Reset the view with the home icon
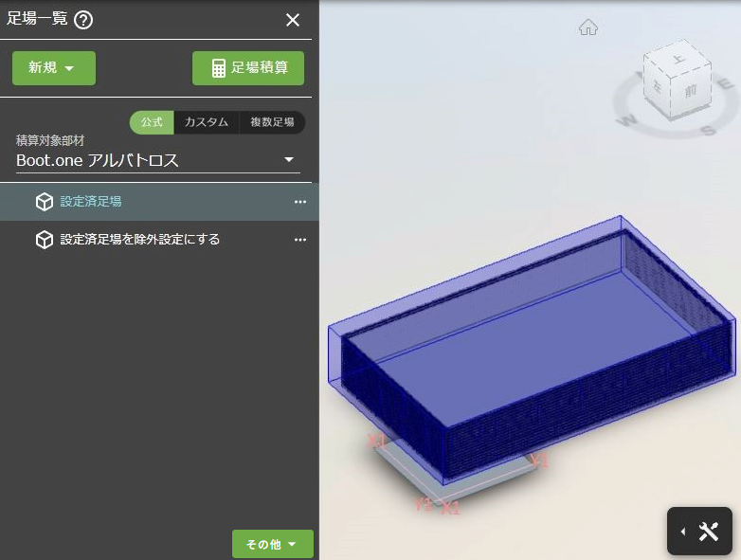 pyautogui.click(x=588, y=27)
